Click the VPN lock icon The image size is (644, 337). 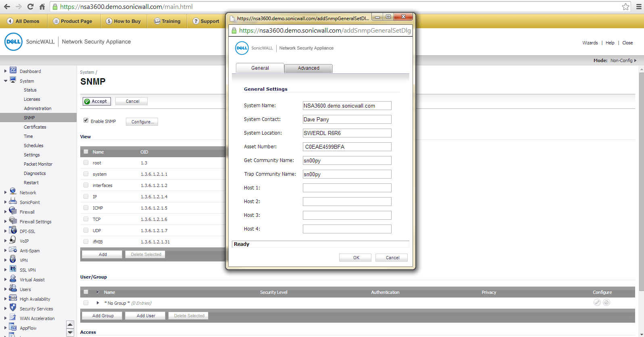(x=13, y=259)
